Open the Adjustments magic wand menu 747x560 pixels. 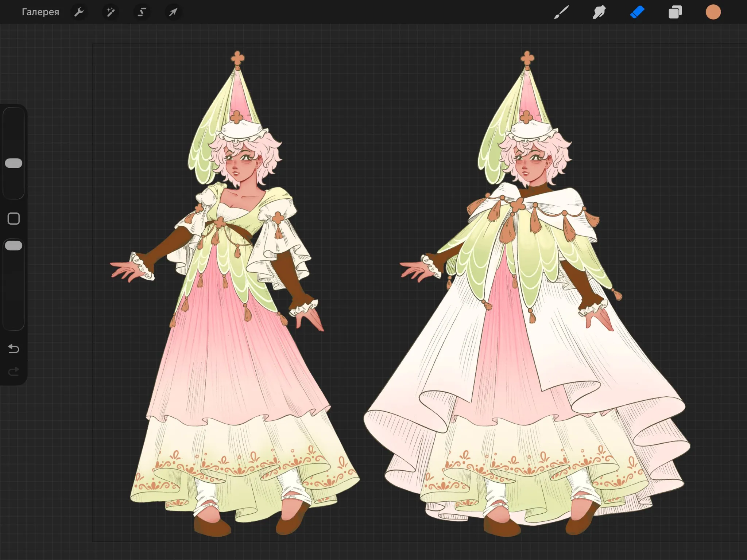click(111, 12)
